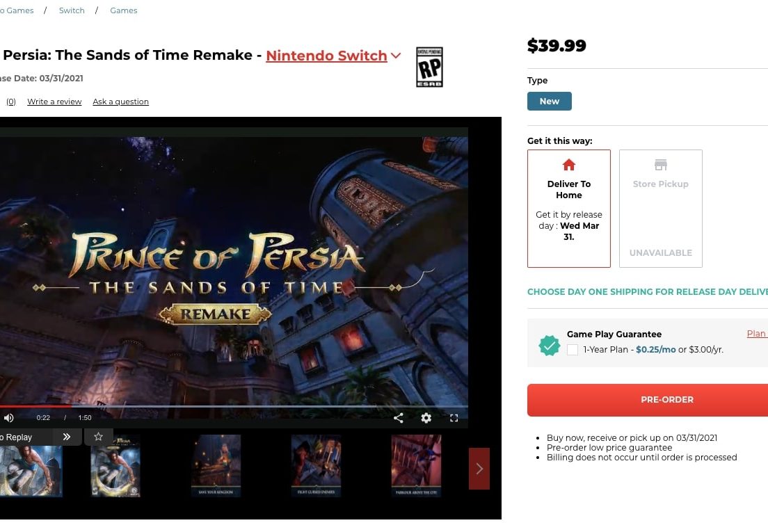Screen dimensions: 768x532
Task: Select the 'Save Your Kingdom' thumbnail
Action: click(x=216, y=466)
